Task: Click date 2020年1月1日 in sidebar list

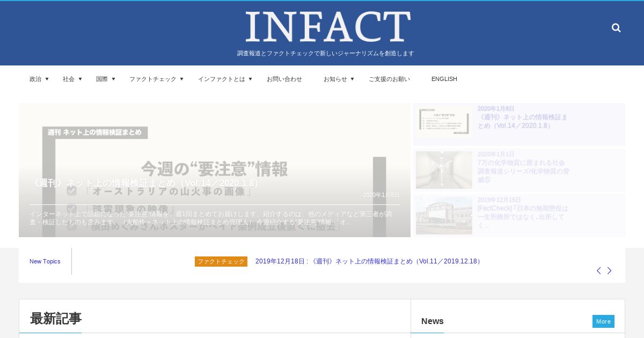Action: (496, 154)
